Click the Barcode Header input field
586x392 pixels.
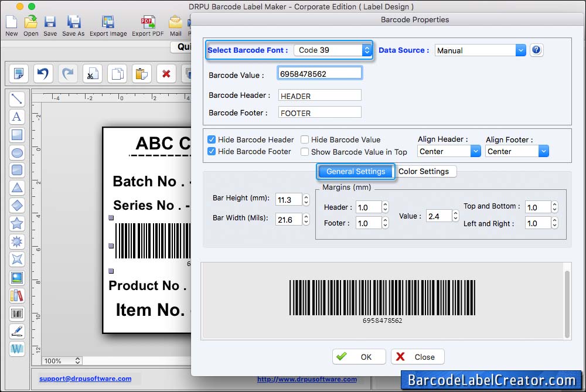point(319,96)
